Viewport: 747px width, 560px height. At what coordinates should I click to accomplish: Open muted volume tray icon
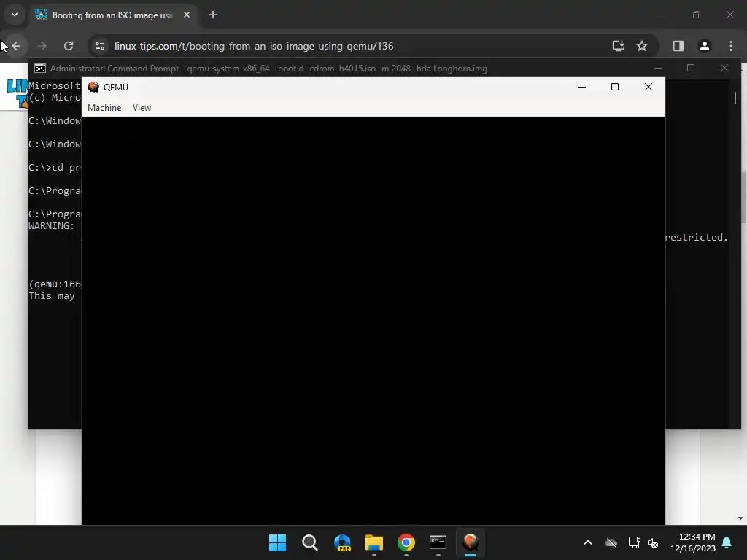click(x=653, y=542)
